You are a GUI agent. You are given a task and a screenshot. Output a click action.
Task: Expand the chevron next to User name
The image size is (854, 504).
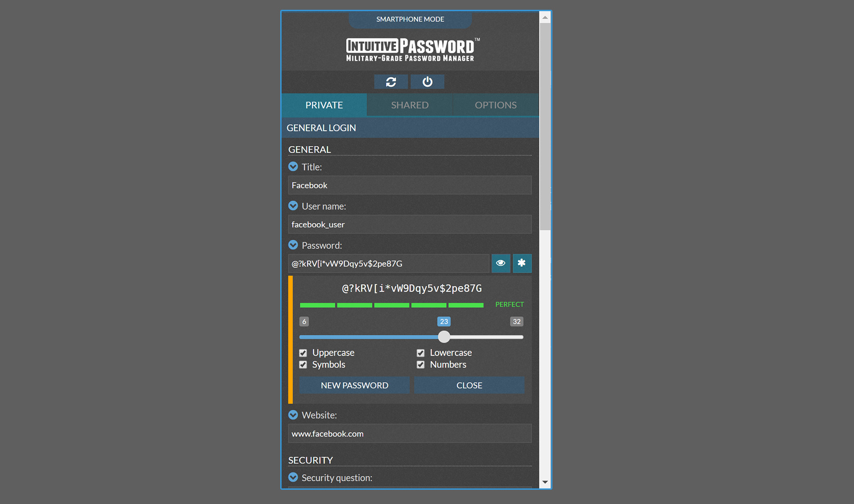coord(293,206)
